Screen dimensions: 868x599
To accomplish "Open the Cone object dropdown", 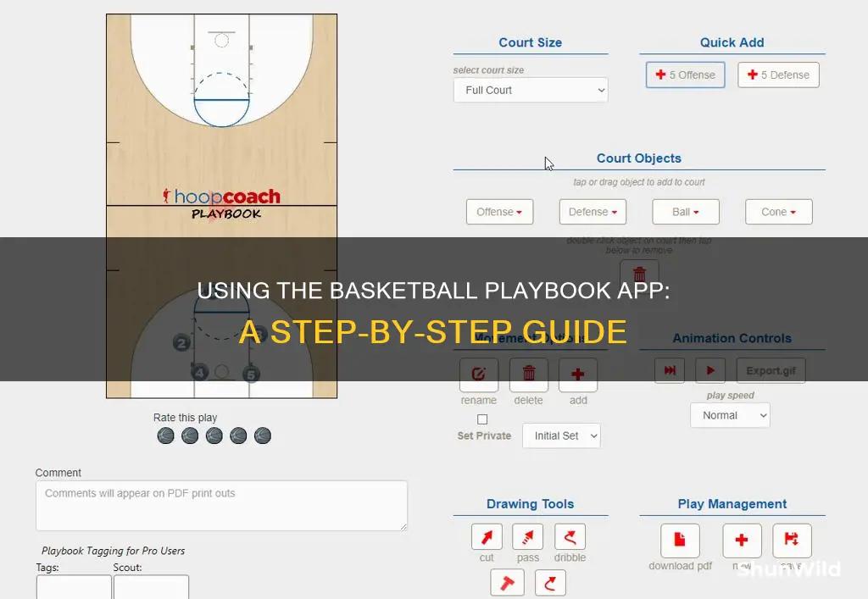I will pyautogui.click(x=778, y=212).
